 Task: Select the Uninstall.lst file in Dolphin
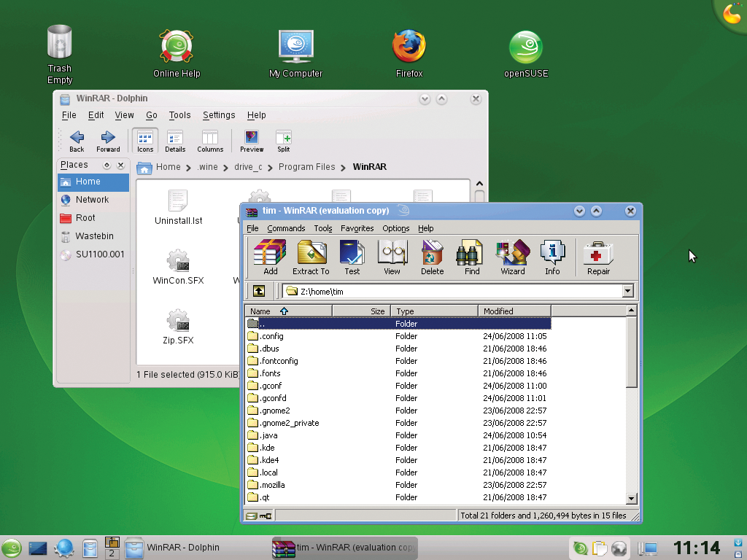[x=178, y=208]
